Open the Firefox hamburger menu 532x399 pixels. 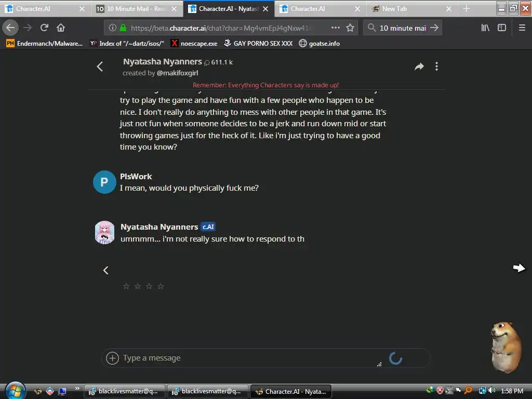[x=522, y=28]
